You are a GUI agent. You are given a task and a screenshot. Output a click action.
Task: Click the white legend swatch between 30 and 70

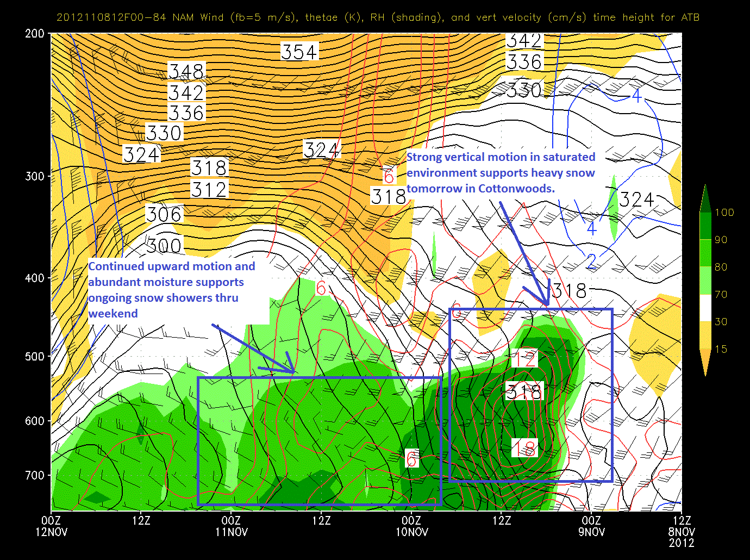click(705, 308)
